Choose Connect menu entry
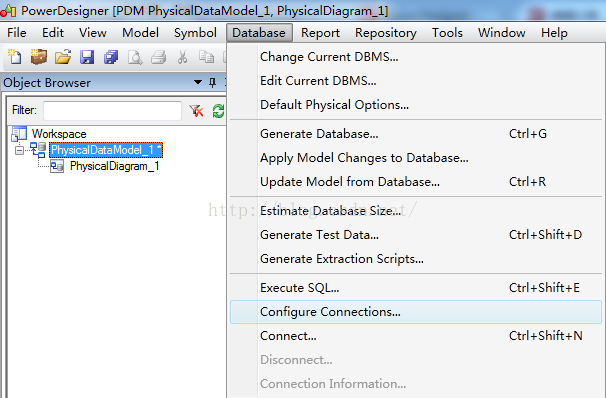The height and width of the screenshot is (398, 606). pos(416,336)
